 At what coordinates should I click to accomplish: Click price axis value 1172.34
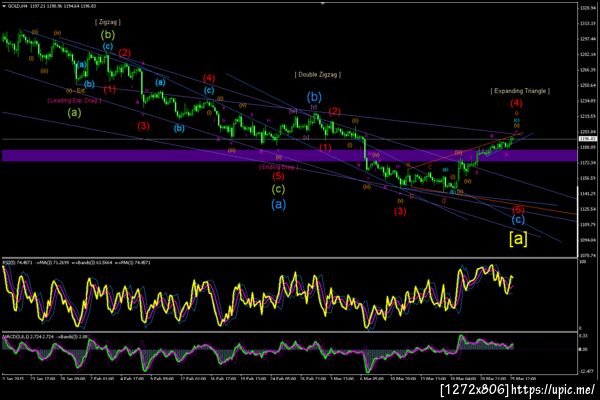[588, 163]
